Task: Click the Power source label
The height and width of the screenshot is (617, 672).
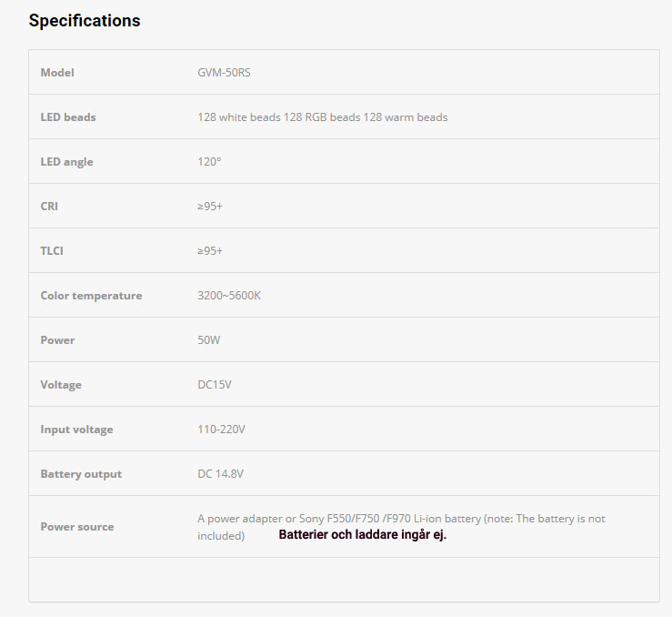Action: [x=77, y=527]
